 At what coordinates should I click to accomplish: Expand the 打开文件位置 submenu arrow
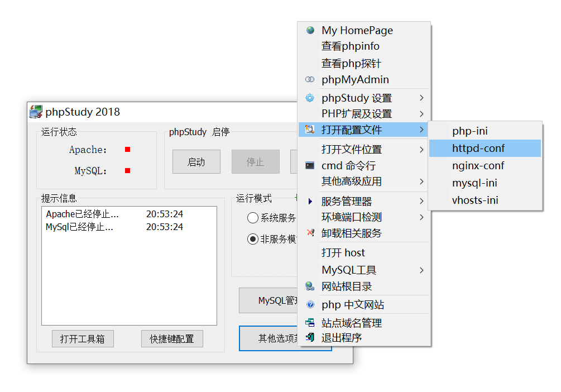[421, 150]
